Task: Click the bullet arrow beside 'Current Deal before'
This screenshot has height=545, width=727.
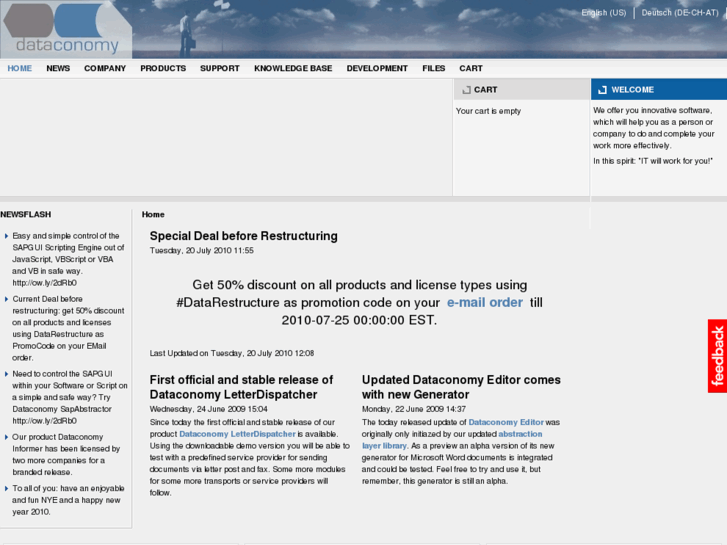Action: click(6, 299)
